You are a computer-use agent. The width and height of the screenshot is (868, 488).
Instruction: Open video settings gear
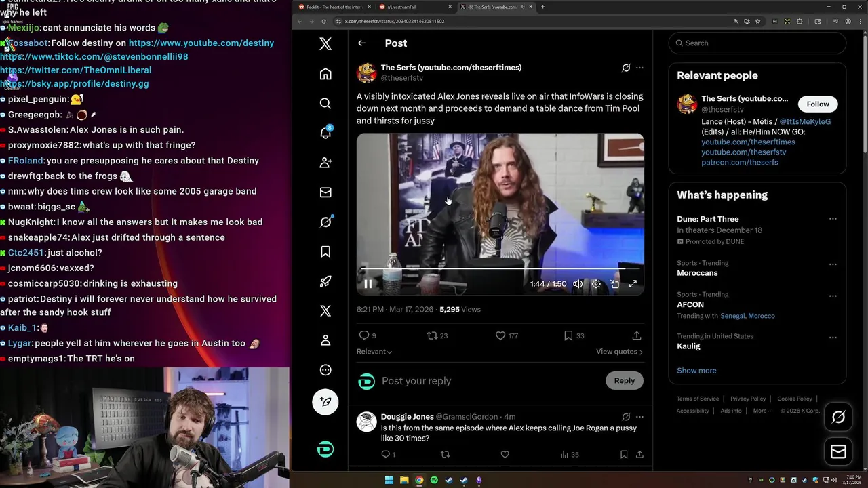pyautogui.click(x=596, y=284)
